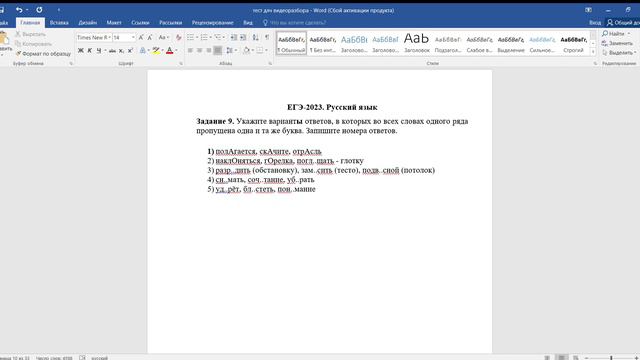Click the ribbon display options icon
The width and height of the screenshot is (640, 360).
click(x=588, y=10)
